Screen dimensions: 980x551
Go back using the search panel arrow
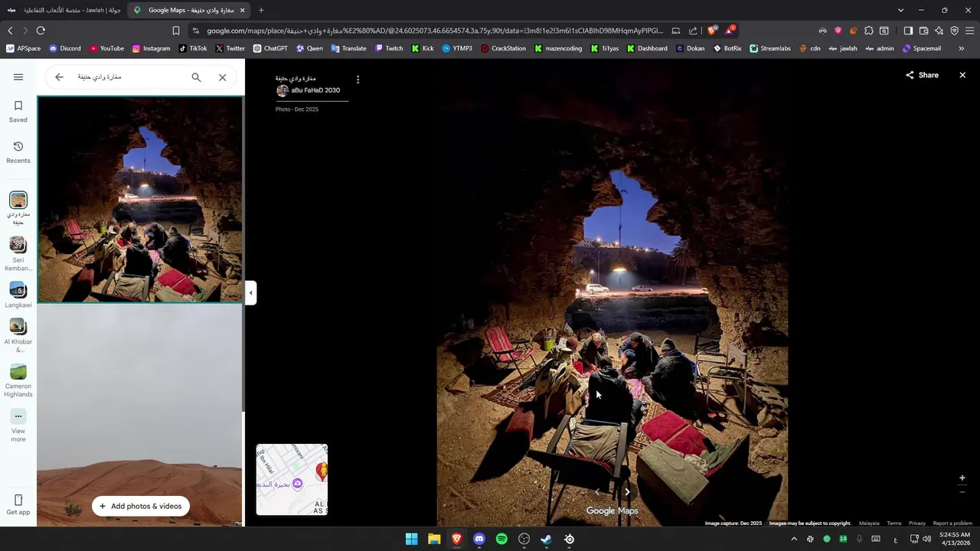click(59, 77)
